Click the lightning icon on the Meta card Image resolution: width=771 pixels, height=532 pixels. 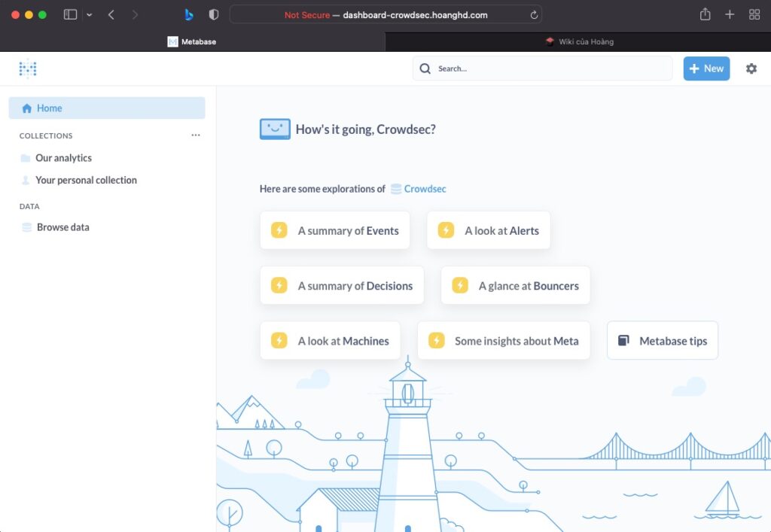(436, 340)
